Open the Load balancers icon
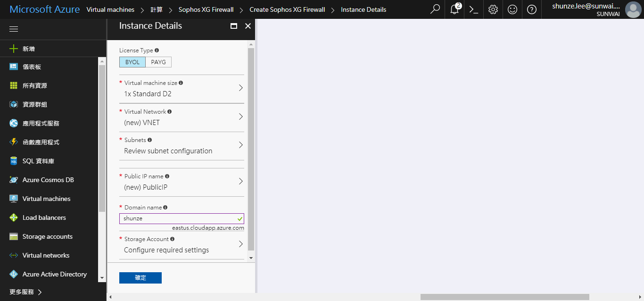The width and height of the screenshot is (644, 301). (x=14, y=217)
